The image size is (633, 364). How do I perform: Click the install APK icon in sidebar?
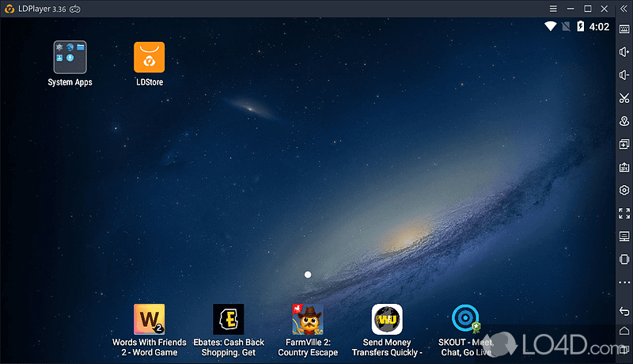(624, 168)
